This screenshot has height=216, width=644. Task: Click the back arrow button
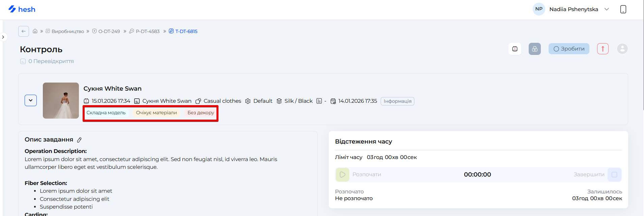tap(24, 31)
